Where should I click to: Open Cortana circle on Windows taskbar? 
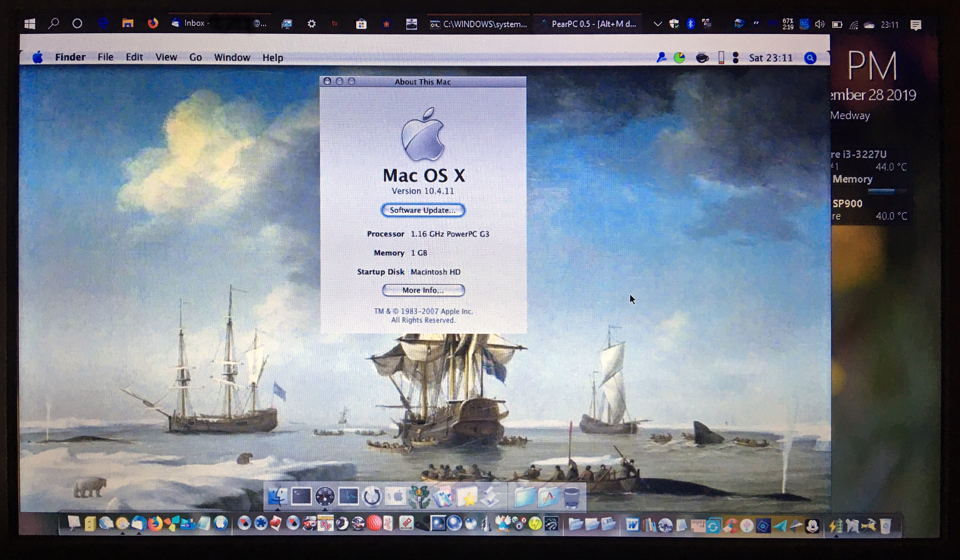pyautogui.click(x=77, y=24)
